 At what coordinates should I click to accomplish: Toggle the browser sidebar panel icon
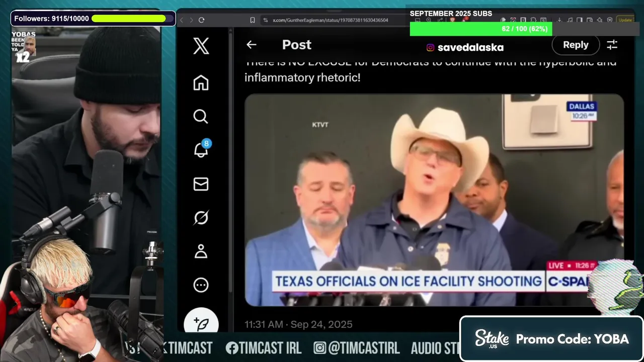(x=580, y=20)
